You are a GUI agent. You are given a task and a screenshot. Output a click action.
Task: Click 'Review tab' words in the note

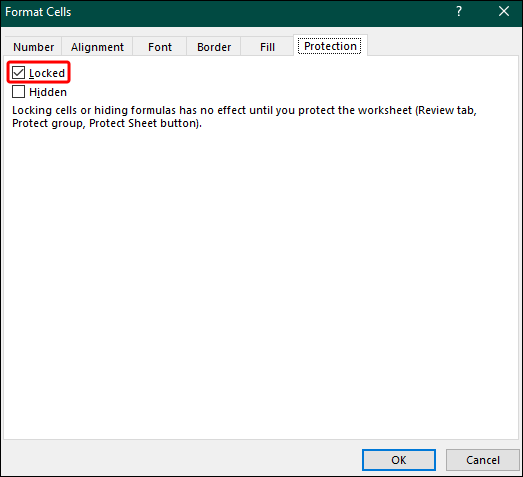pyautogui.click(x=447, y=110)
